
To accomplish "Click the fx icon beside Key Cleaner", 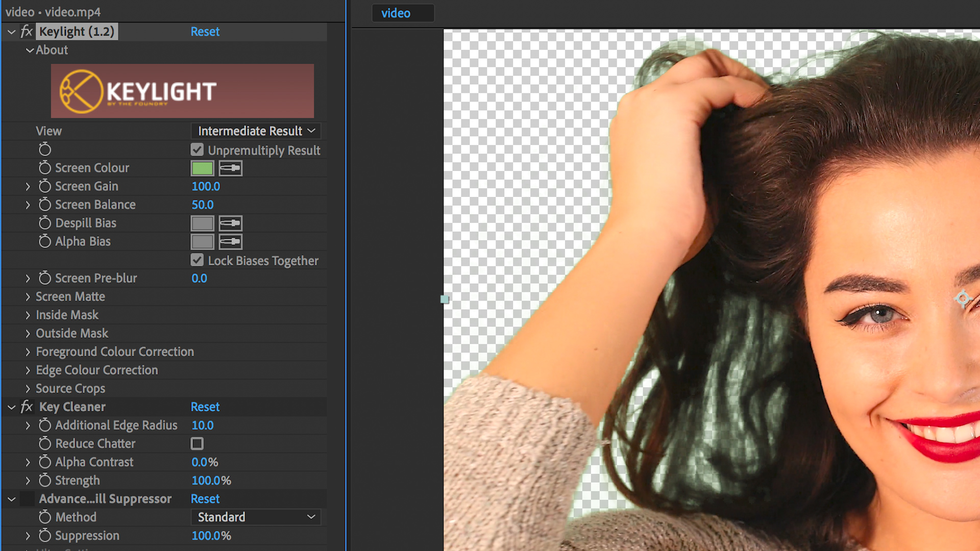I will pyautogui.click(x=26, y=407).
